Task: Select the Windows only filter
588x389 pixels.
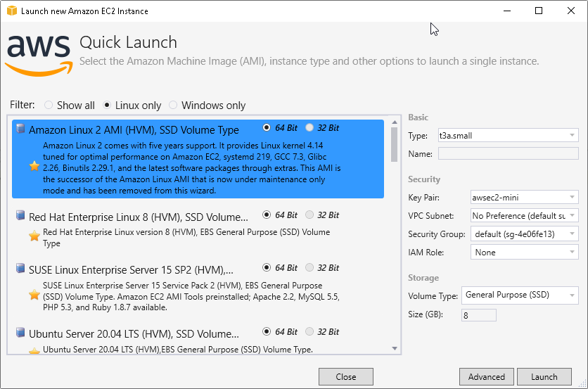Action: pos(207,106)
